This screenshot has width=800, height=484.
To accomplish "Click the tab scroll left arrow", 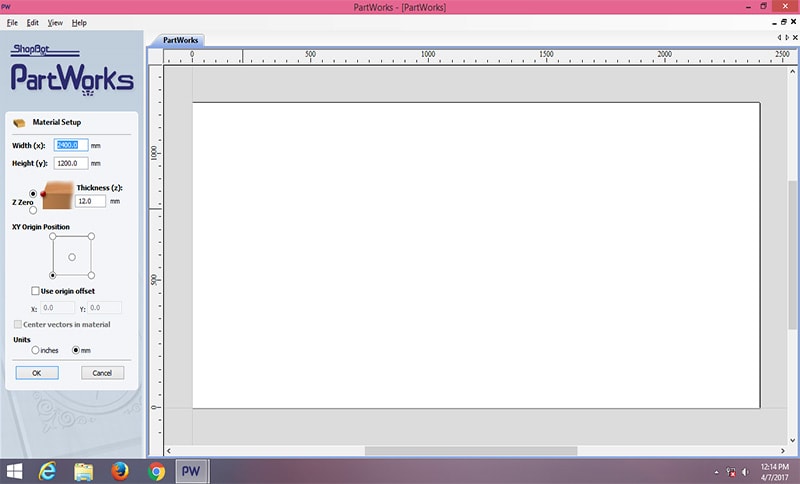I will [x=779, y=37].
